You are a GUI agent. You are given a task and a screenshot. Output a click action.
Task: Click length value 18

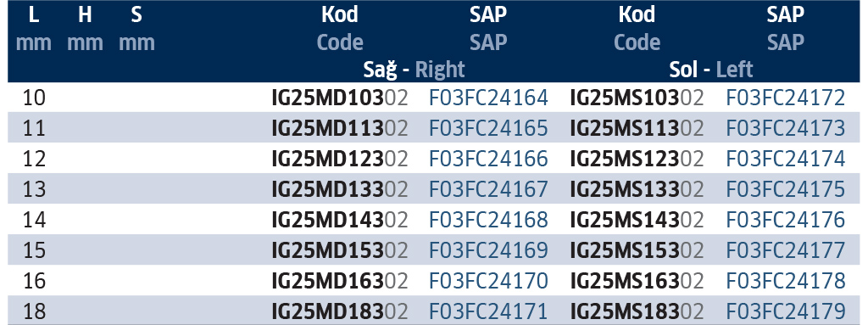[x=34, y=311]
